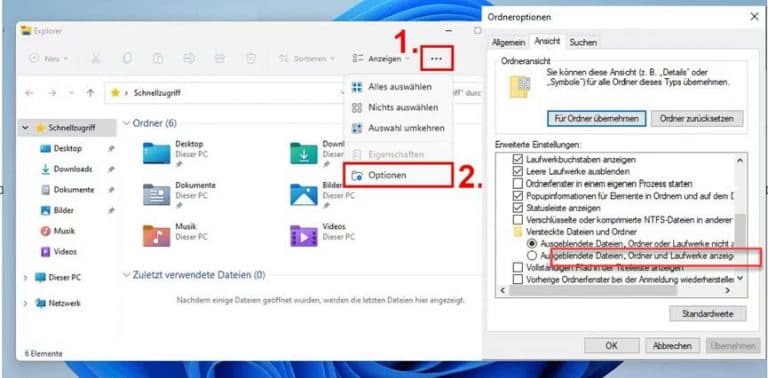Click the three-dots More options button
The width and height of the screenshot is (768, 378).
pos(436,59)
